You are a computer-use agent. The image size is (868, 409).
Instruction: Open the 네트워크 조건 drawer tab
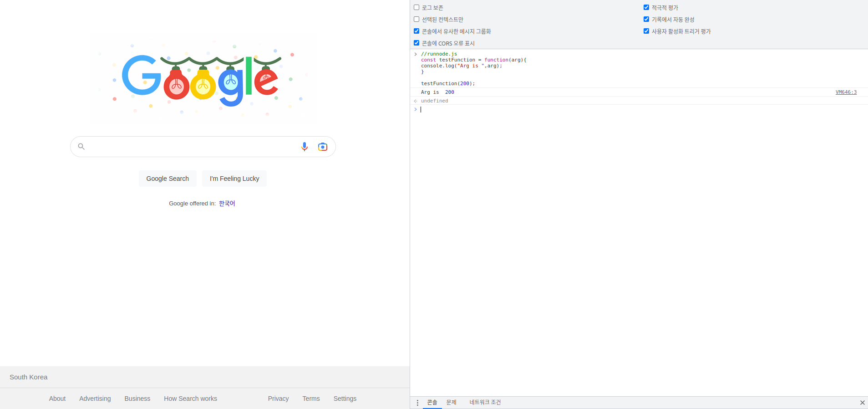click(x=485, y=403)
